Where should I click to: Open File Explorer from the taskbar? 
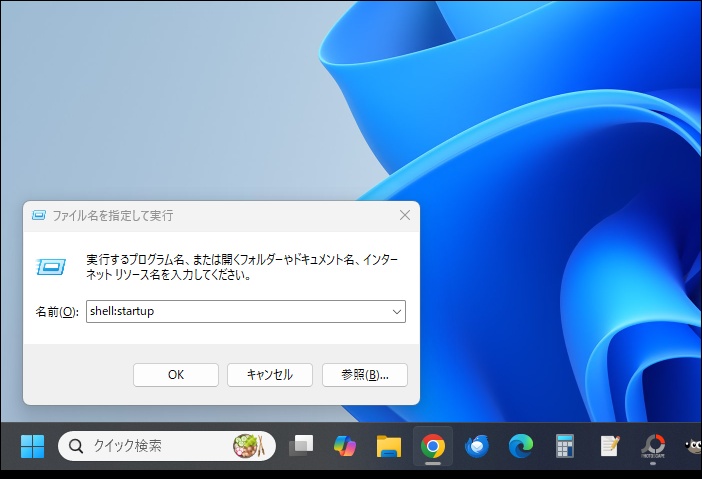(389, 446)
